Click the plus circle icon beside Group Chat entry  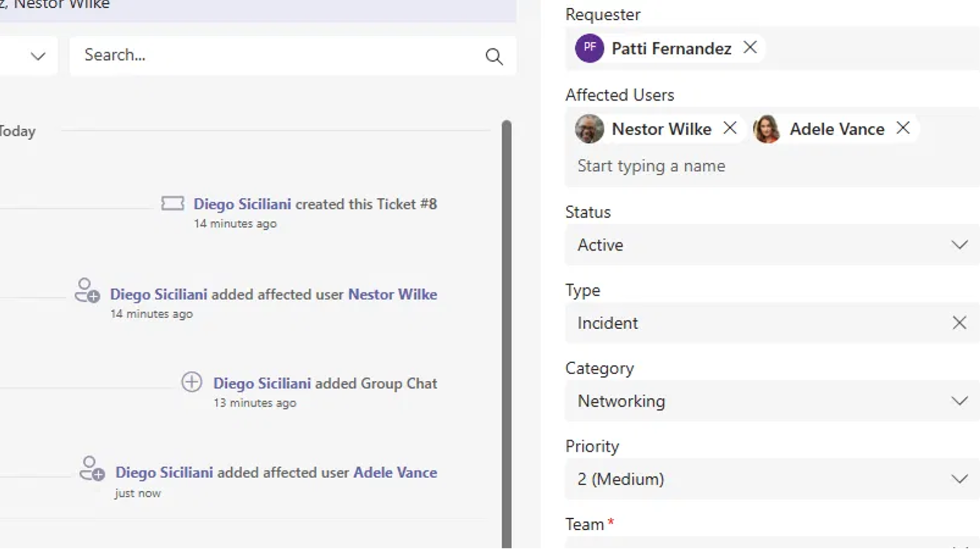tap(191, 382)
